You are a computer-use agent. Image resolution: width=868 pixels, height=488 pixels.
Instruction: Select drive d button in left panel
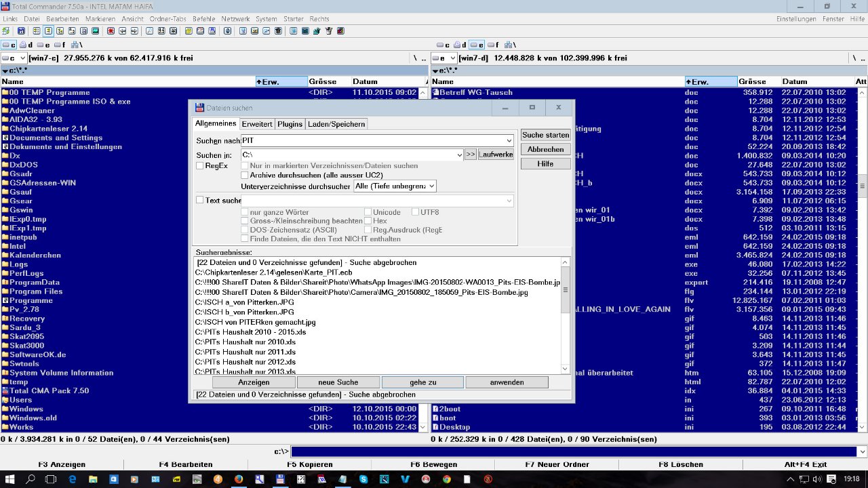tap(26, 45)
